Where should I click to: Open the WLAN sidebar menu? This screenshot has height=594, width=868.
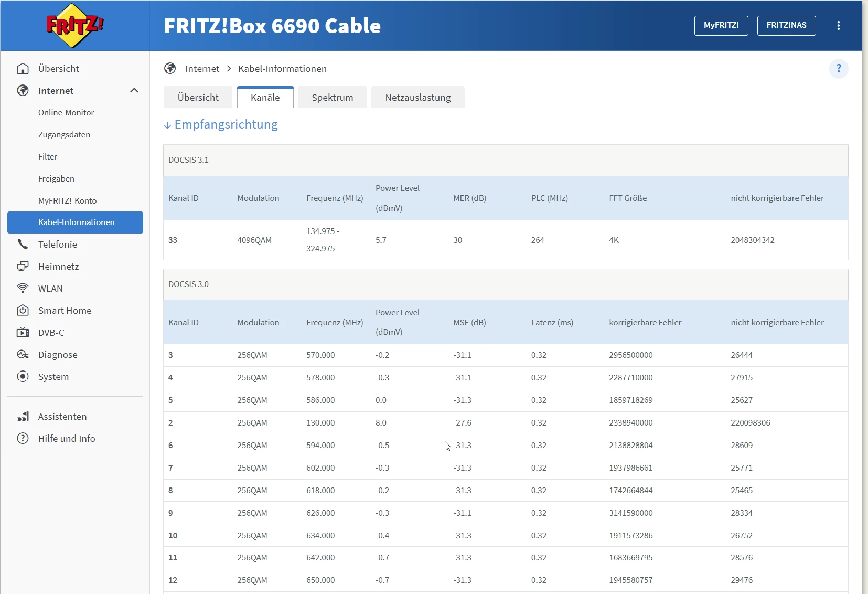point(50,289)
